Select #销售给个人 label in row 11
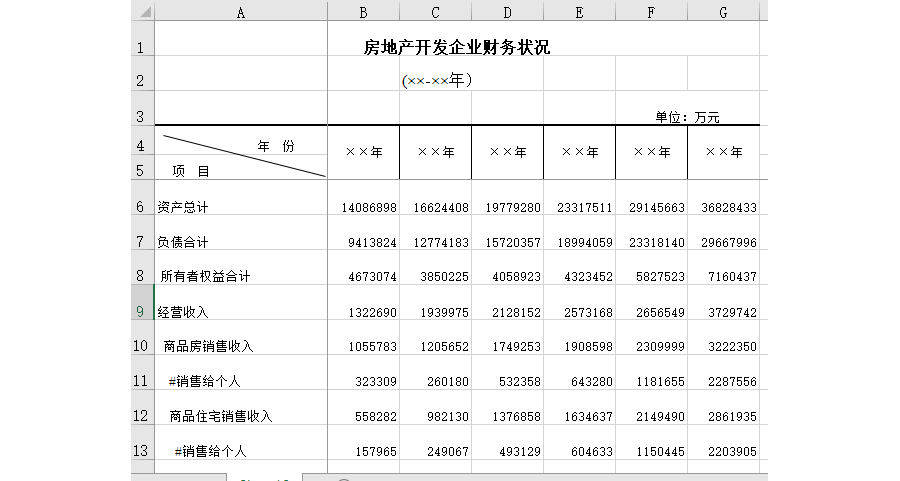 tap(204, 381)
